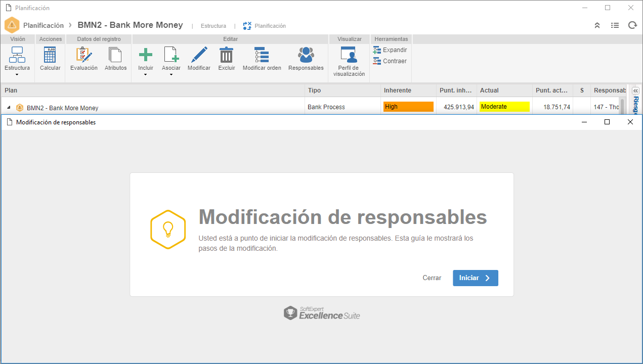Open the Evaluación tool
Screen dimensions: 643x364
84,55
